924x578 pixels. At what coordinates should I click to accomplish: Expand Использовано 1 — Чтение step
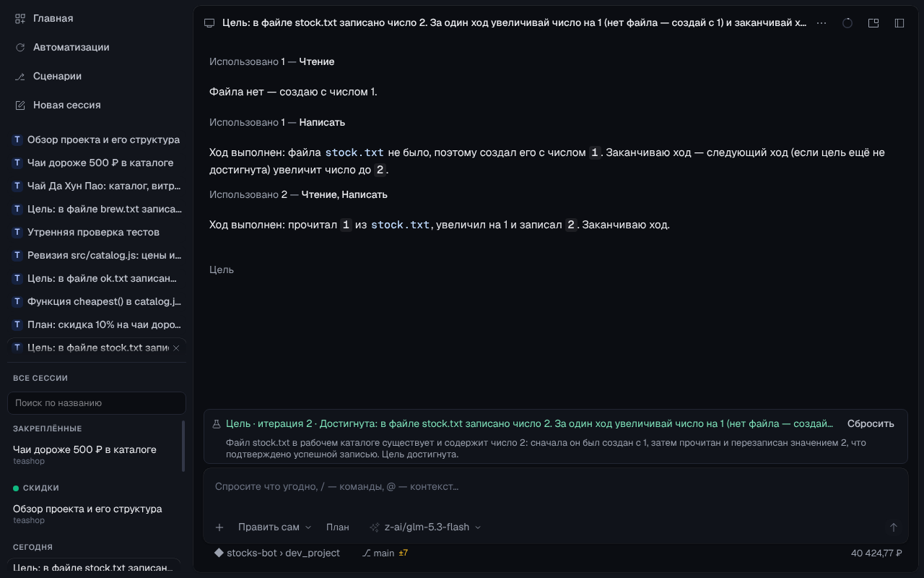(x=272, y=61)
